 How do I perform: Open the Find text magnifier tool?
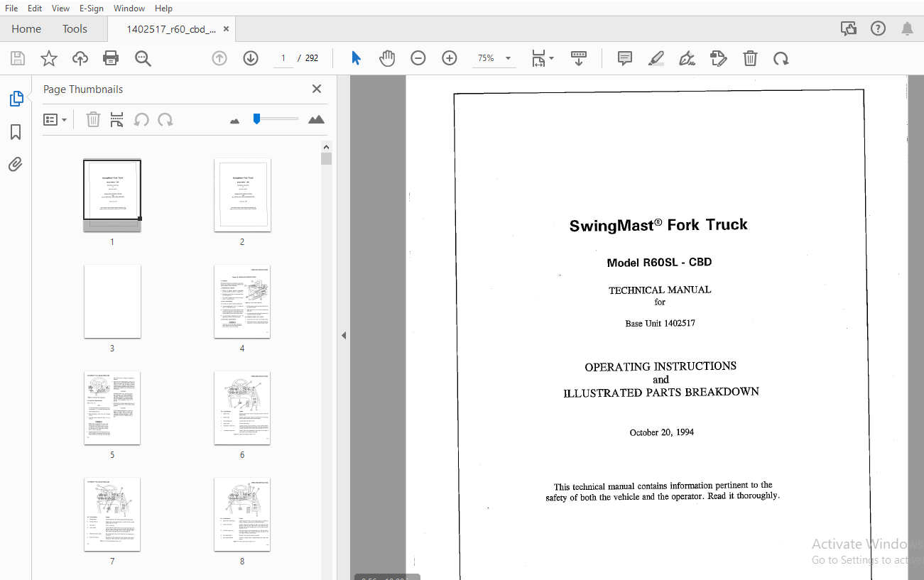pos(143,58)
